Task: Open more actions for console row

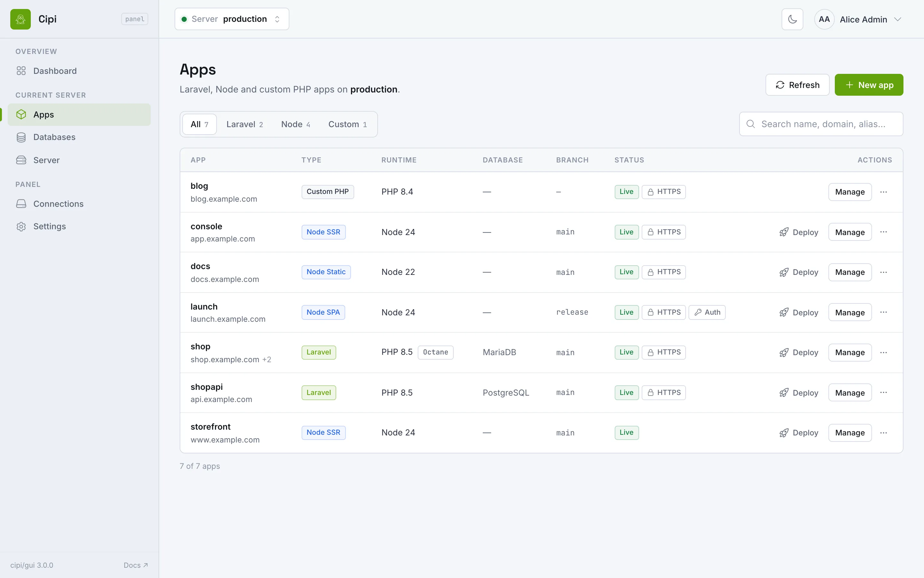Action: (884, 232)
